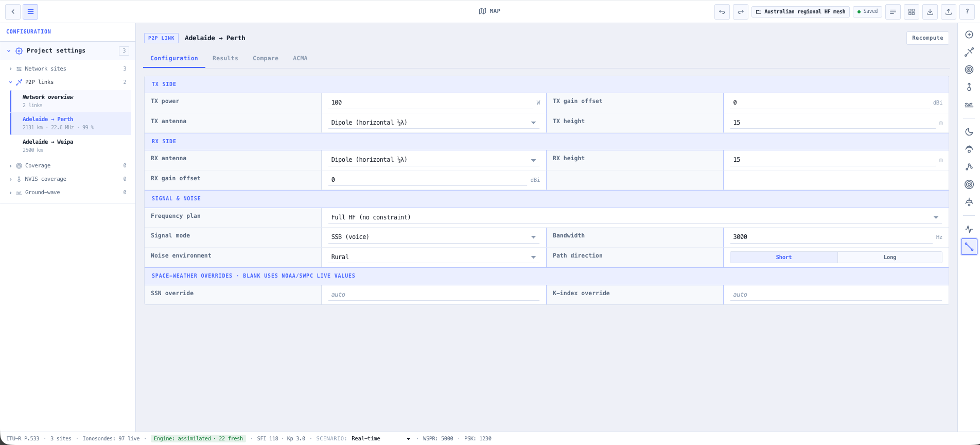The height and width of the screenshot is (445, 980).
Task: Click the TX height input field
Action: coord(833,123)
